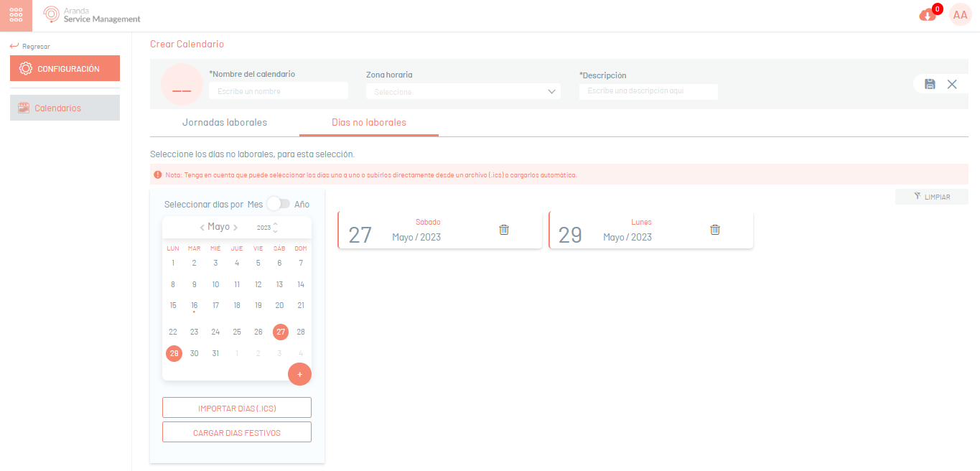
Task: Deselect day 27 in the calendar
Action: pyautogui.click(x=281, y=332)
